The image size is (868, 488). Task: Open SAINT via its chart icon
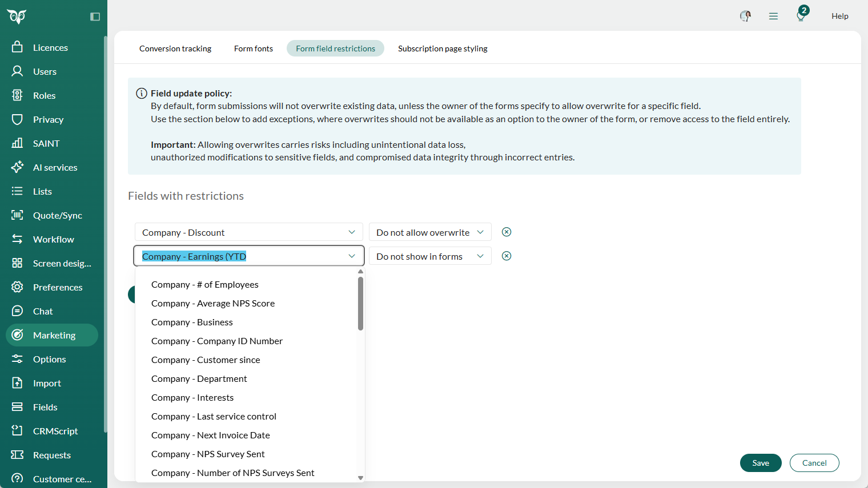pyautogui.click(x=17, y=143)
